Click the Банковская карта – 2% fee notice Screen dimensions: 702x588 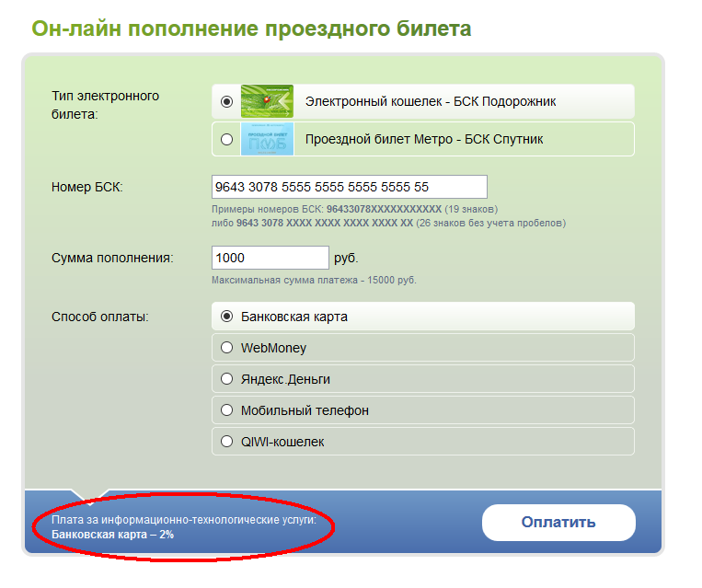coord(112,534)
